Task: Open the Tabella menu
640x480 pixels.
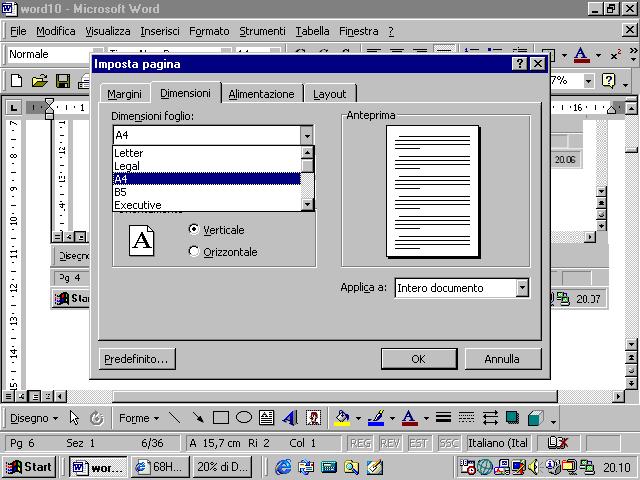Action: (312, 31)
